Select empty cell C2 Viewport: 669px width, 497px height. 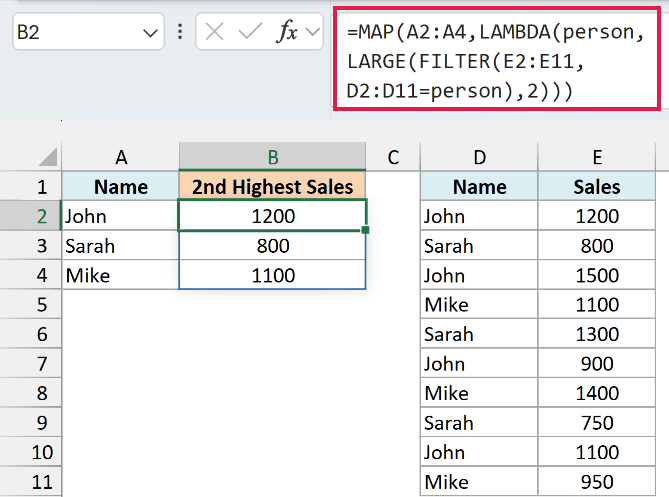393,216
